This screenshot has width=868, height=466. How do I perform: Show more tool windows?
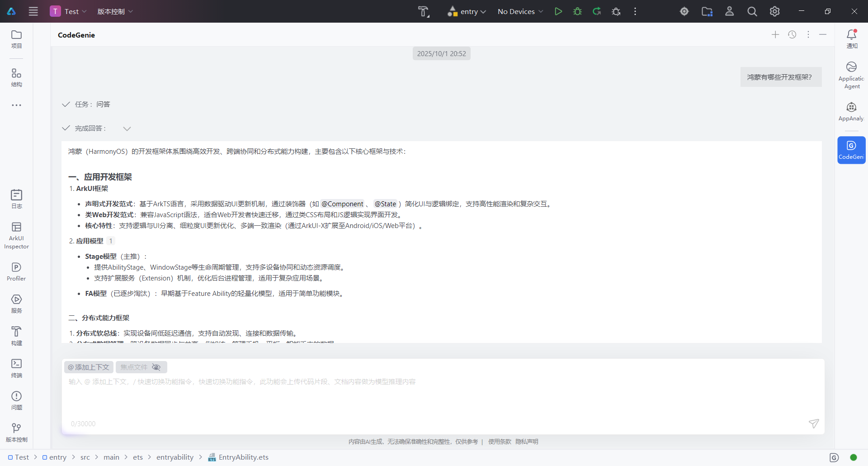pos(17,105)
